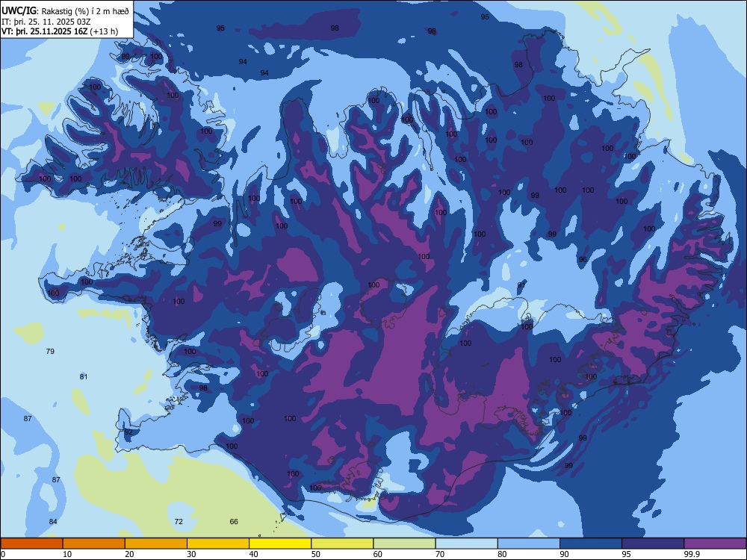
Task: Click the 10–20 orange legend swatch
Action: pyautogui.click(x=94, y=544)
